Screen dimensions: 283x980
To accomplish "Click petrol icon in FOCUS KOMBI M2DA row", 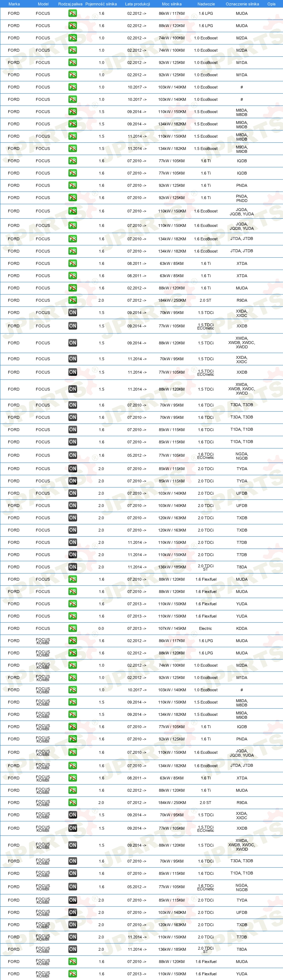I will click(x=72, y=665).
